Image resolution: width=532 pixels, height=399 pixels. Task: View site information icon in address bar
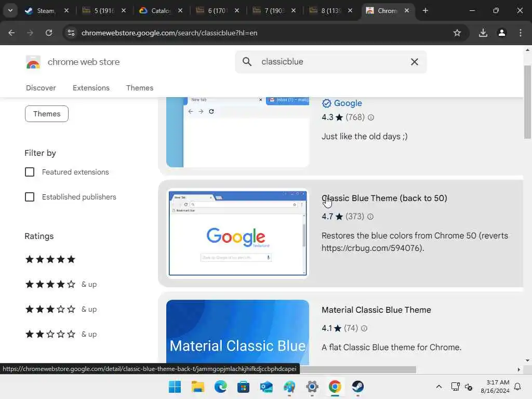point(71,33)
